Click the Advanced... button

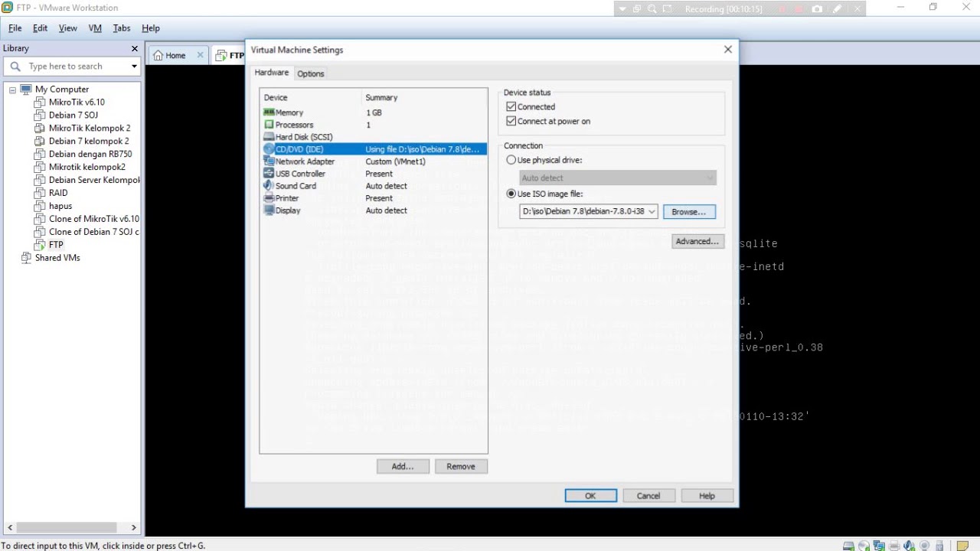(697, 241)
